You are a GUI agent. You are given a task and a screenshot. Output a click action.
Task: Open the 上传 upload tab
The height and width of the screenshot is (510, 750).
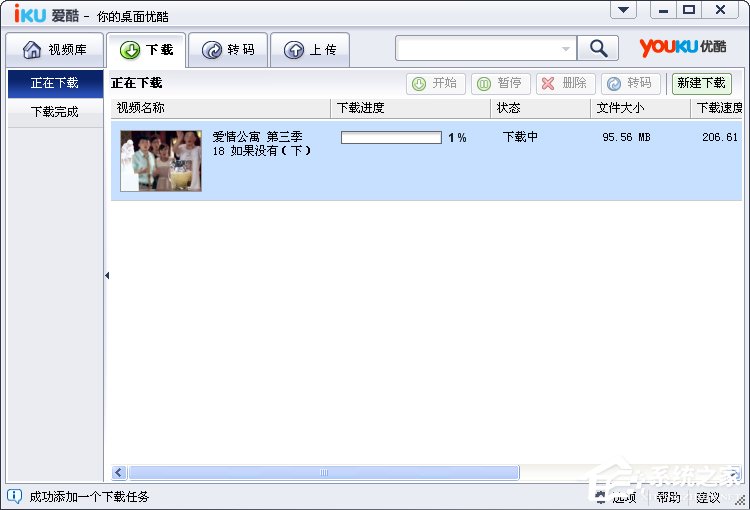point(310,50)
